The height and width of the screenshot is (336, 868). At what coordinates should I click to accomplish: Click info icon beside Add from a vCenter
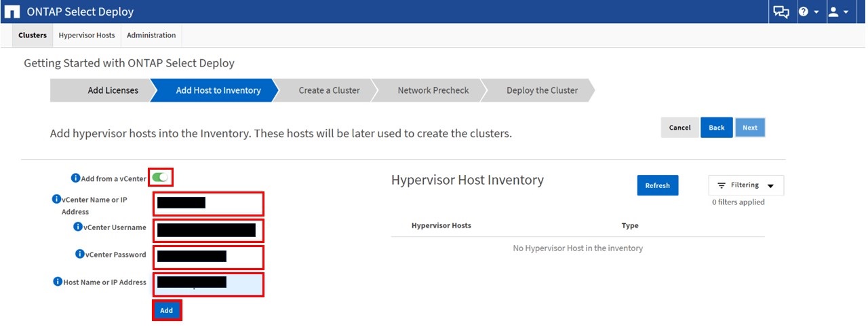pos(75,178)
